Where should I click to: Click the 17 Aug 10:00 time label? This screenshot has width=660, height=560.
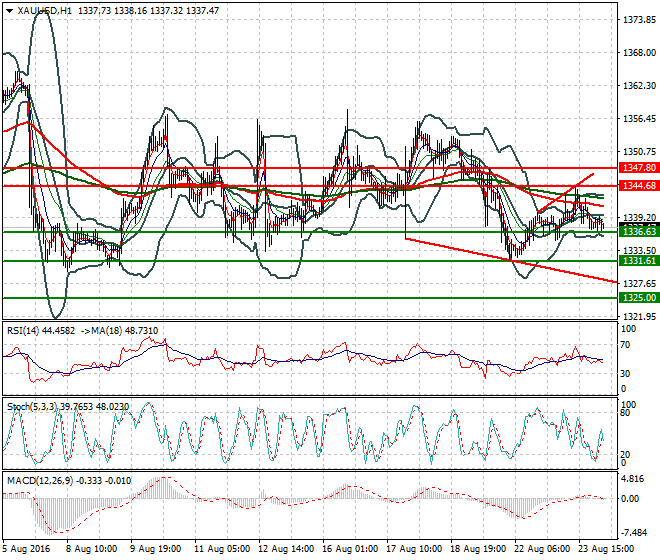(x=412, y=549)
